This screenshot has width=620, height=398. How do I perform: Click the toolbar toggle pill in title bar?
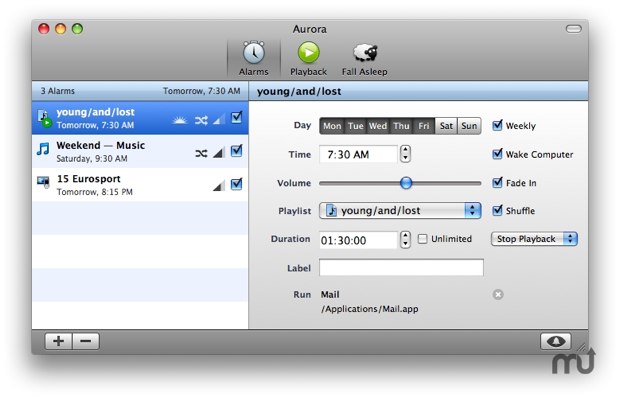click(573, 29)
